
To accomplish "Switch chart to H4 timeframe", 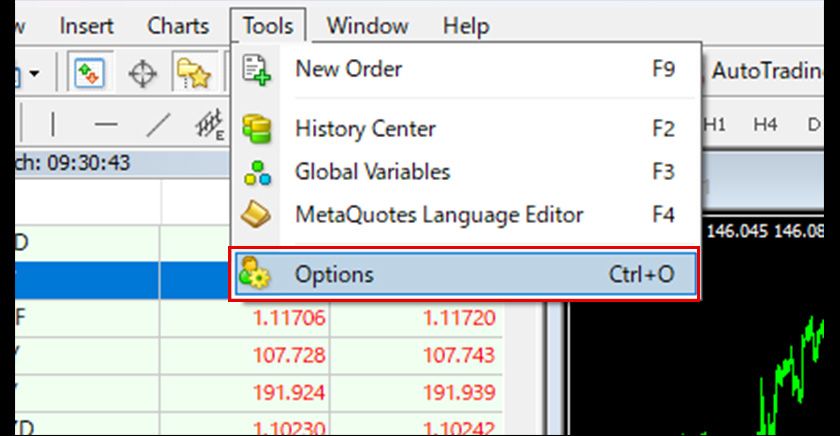I will (x=765, y=124).
